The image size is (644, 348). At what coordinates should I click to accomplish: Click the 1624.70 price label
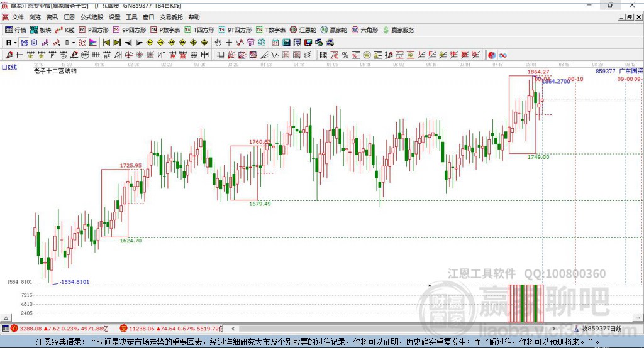click(131, 241)
